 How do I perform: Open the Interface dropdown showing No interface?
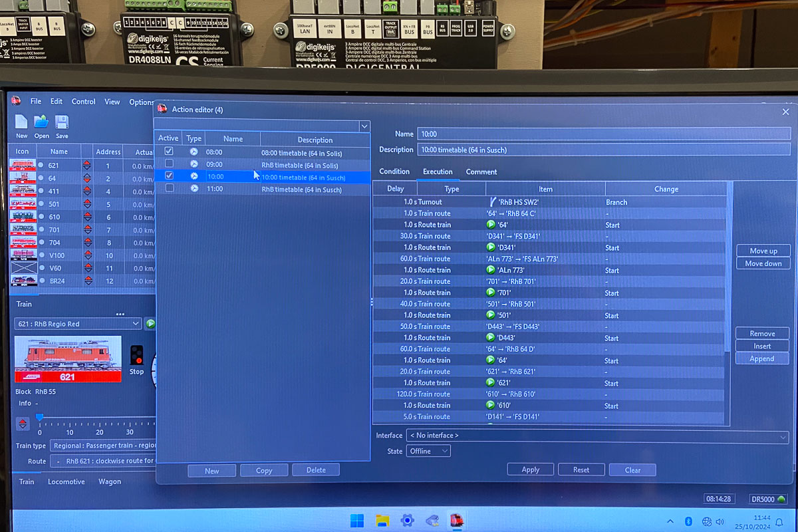tap(597, 436)
